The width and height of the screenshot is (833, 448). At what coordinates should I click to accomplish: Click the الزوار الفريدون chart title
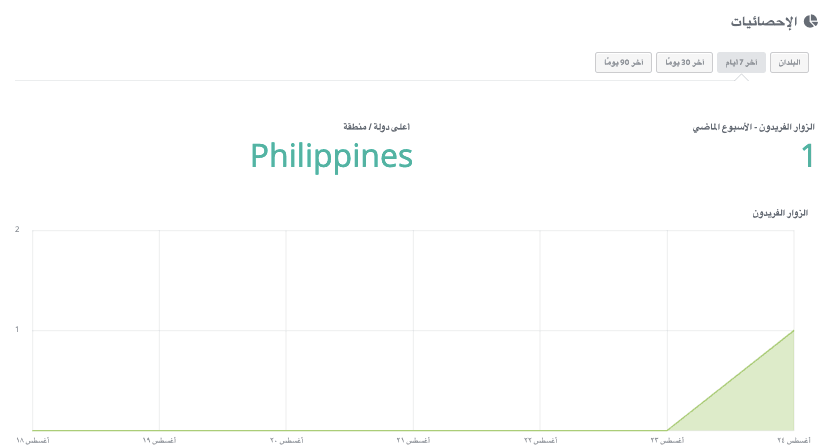pos(780,213)
